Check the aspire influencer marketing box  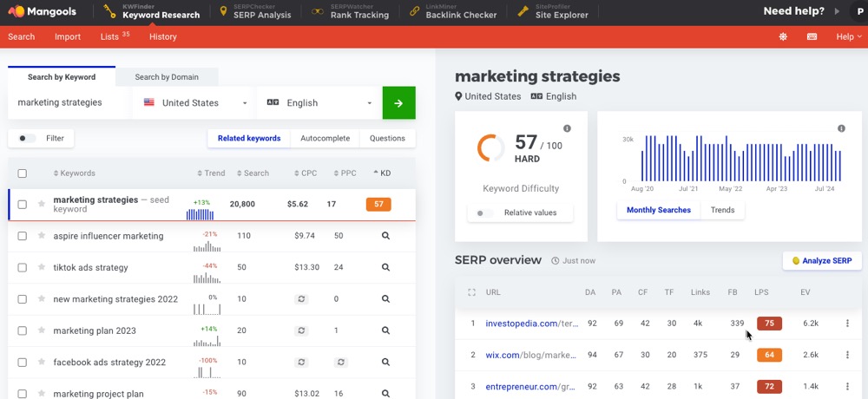coord(23,236)
